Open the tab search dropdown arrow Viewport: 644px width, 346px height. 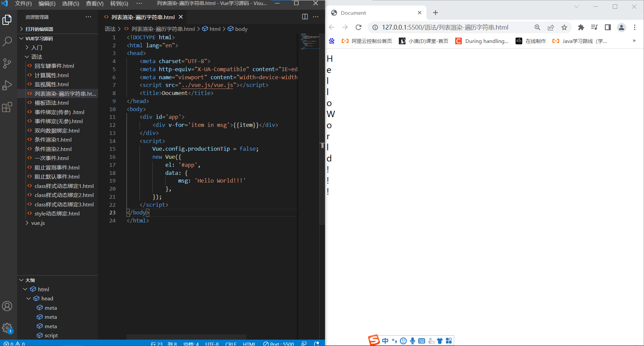[577, 7]
